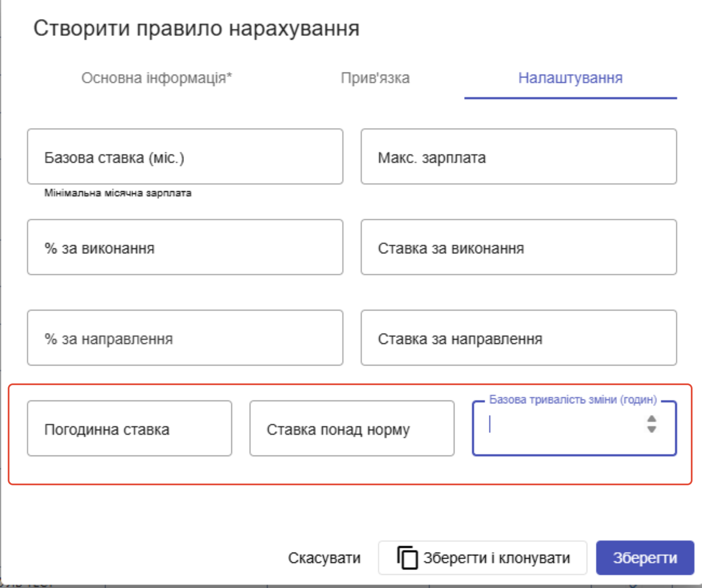Click the clone icon beside Зберегти і клонувати

[x=407, y=557]
